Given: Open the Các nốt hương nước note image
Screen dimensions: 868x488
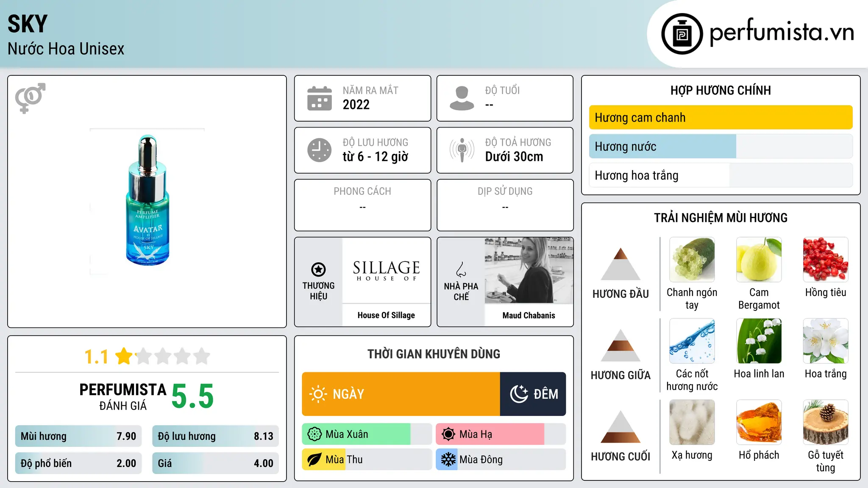Looking at the screenshot, I should pyautogui.click(x=692, y=341).
